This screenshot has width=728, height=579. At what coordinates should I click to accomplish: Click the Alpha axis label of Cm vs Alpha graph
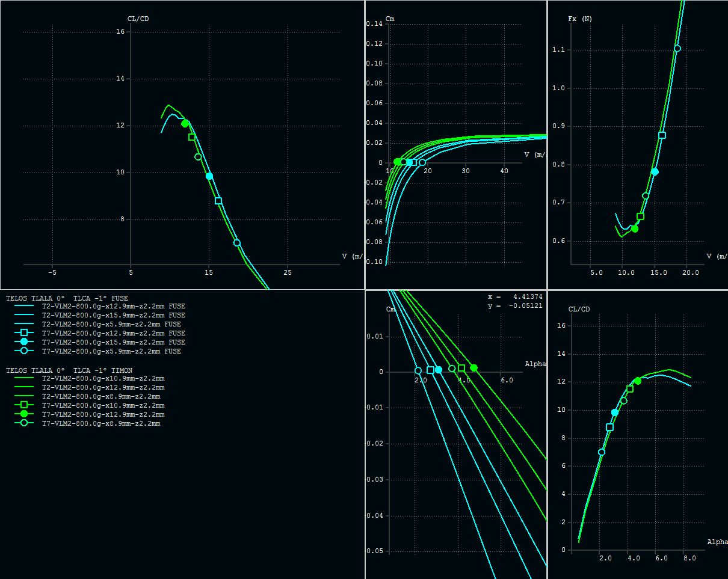coord(535,364)
